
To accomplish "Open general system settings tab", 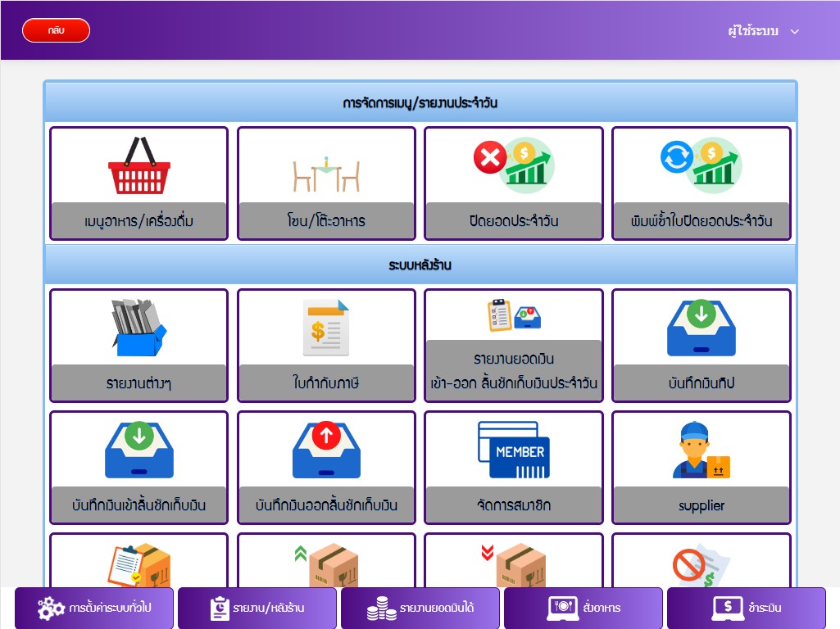I will click(94, 609).
